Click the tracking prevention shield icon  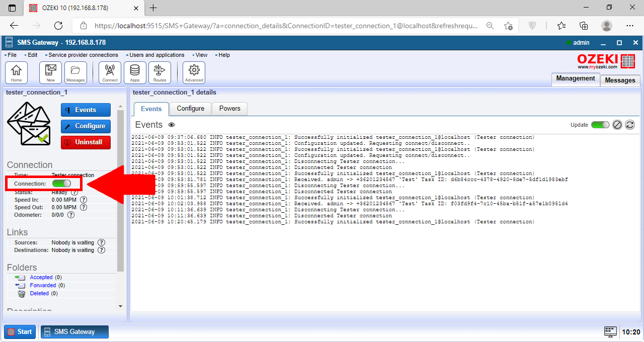pos(532,26)
